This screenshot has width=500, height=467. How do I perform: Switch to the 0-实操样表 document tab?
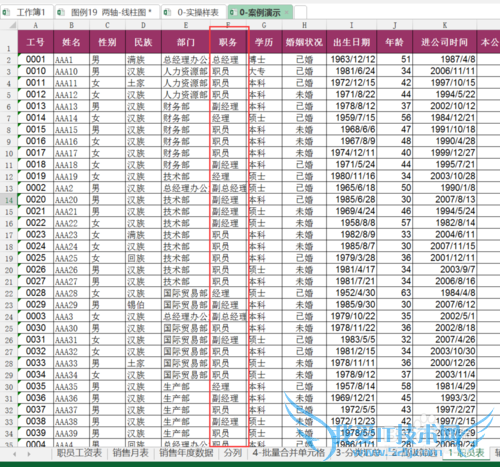(194, 13)
